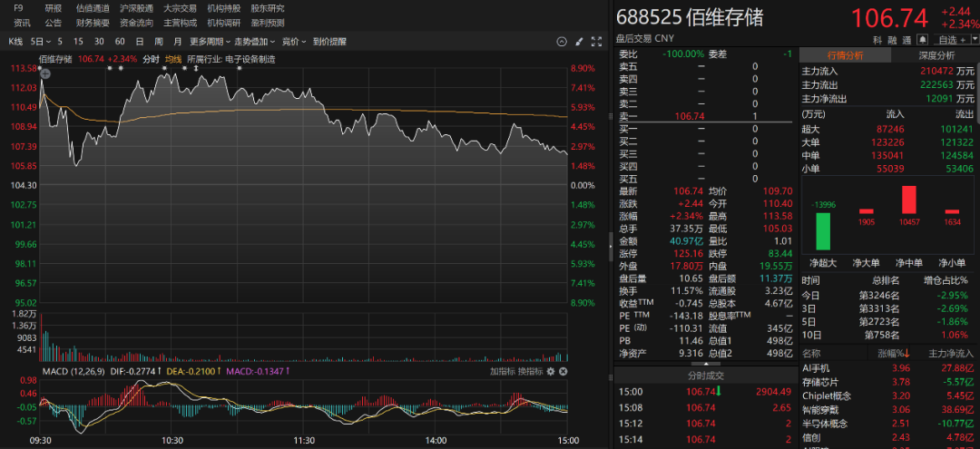Open 财务摘要 menu item

pyautogui.click(x=93, y=23)
